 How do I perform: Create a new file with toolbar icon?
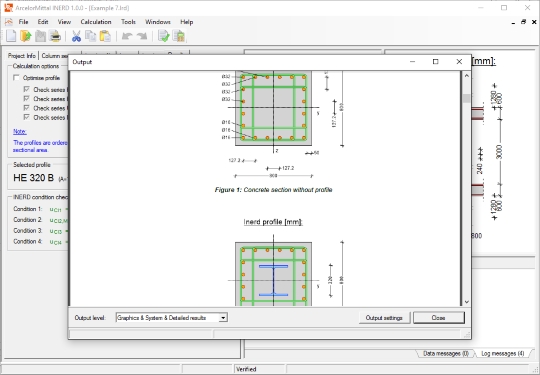11,36
